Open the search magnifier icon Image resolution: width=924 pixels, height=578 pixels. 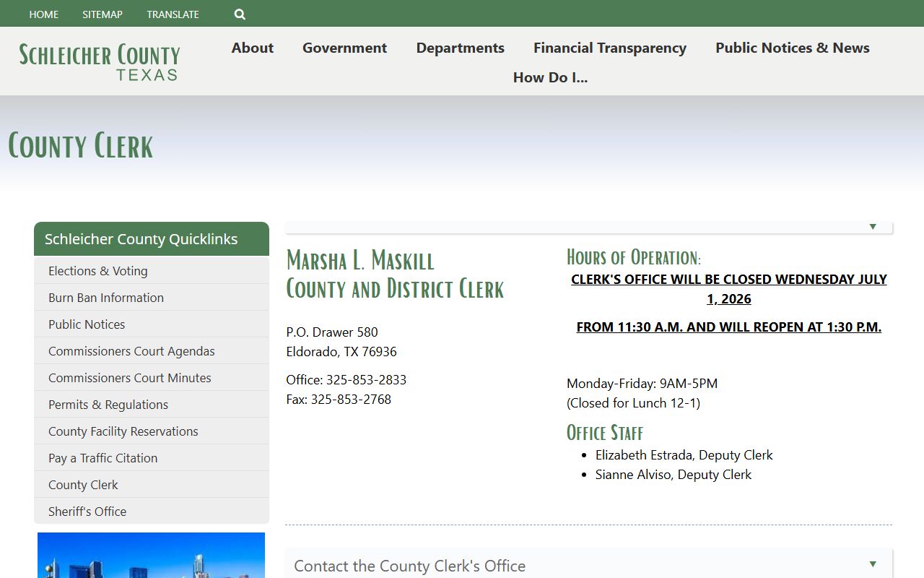tap(240, 14)
